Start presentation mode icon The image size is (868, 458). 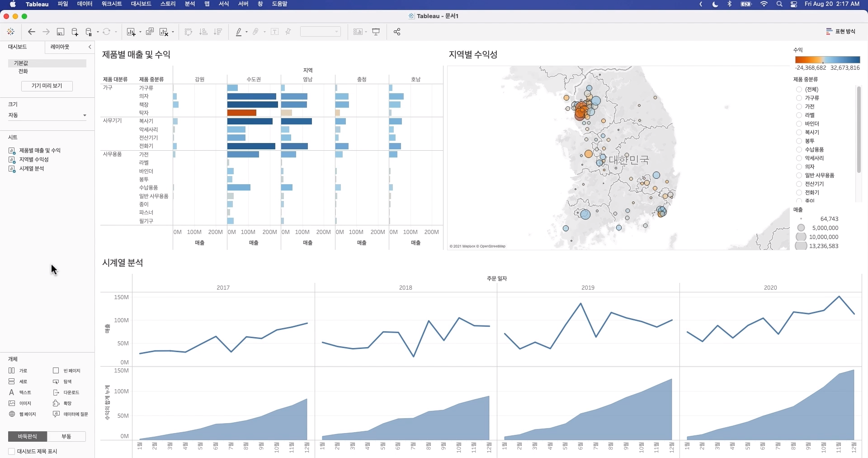tap(376, 32)
